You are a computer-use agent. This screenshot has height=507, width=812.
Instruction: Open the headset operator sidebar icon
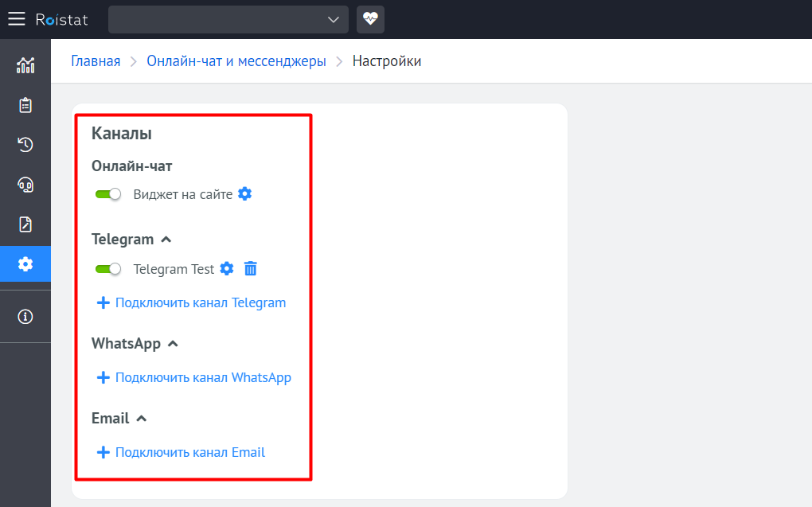tap(25, 185)
